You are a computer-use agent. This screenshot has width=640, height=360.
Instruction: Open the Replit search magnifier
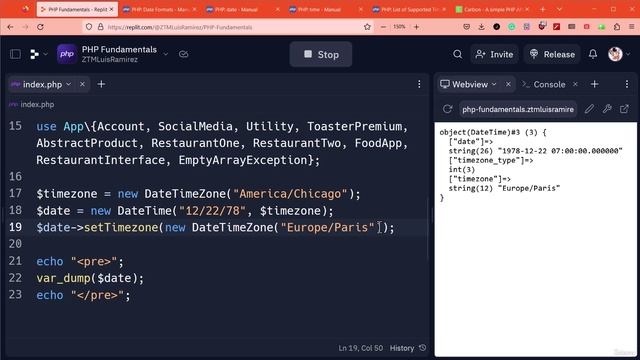(458, 54)
